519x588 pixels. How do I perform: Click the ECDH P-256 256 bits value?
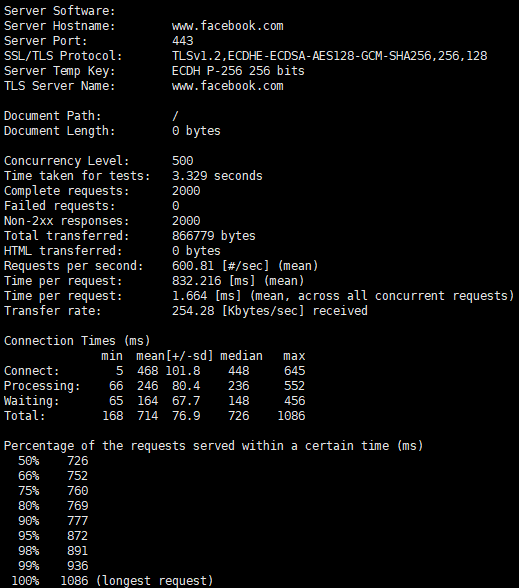click(238, 71)
